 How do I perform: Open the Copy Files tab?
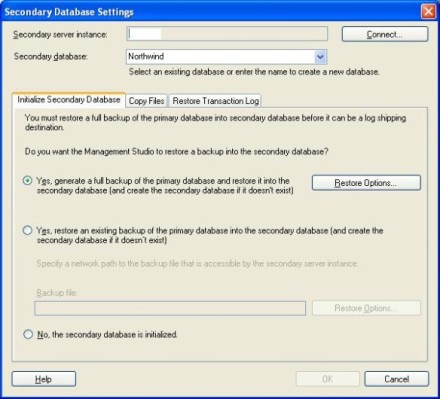tap(147, 101)
